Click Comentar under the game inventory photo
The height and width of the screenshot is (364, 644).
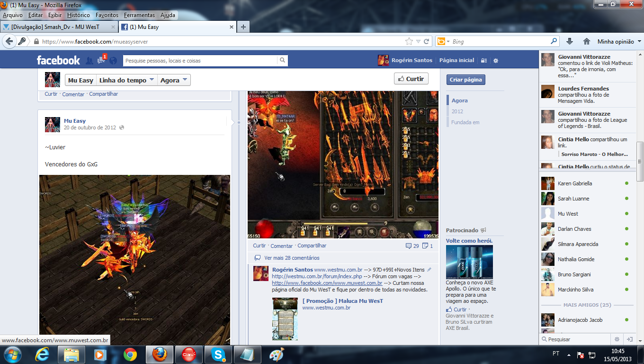pos(282,246)
